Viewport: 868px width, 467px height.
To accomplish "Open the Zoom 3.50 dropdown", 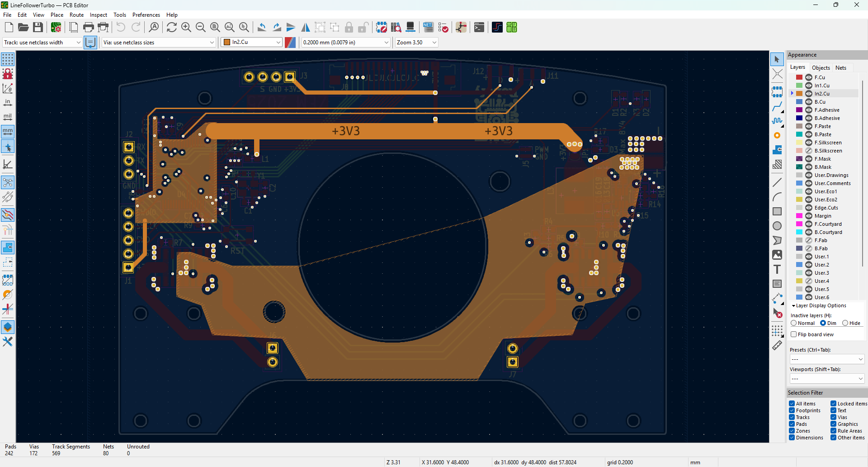I will pyautogui.click(x=417, y=42).
